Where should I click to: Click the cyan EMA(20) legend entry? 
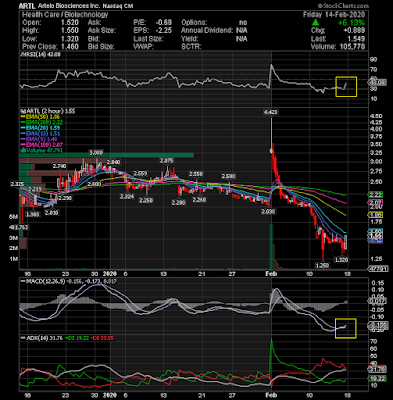pyautogui.click(x=40, y=128)
